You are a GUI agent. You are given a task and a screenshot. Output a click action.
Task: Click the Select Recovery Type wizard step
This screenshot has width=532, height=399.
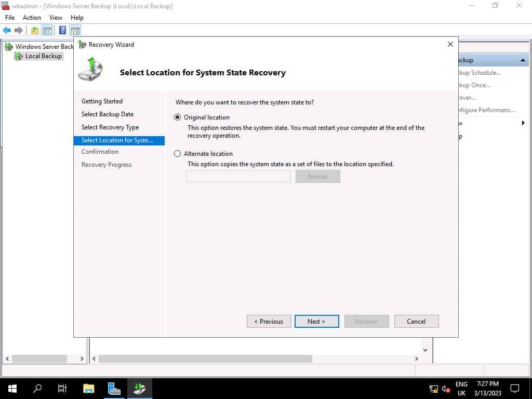pos(110,127)
